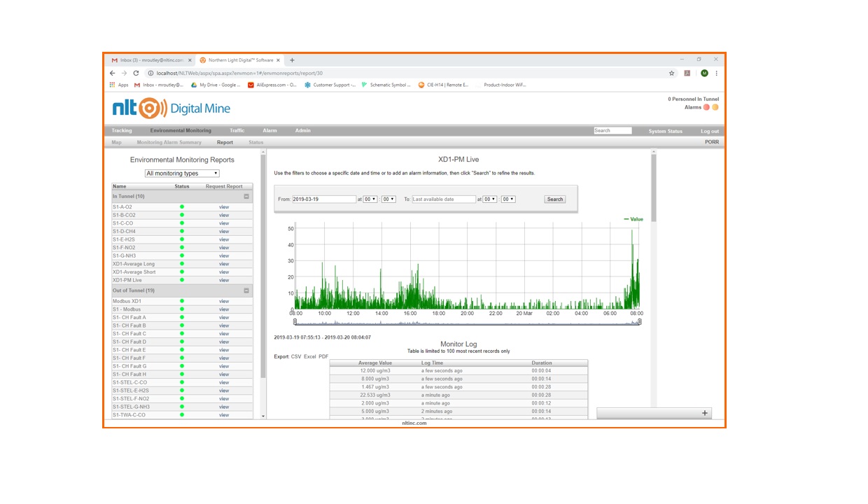Open a new browser tab with plus icon
The width and height of the screenshot is (868, 504).
point(292,60)
